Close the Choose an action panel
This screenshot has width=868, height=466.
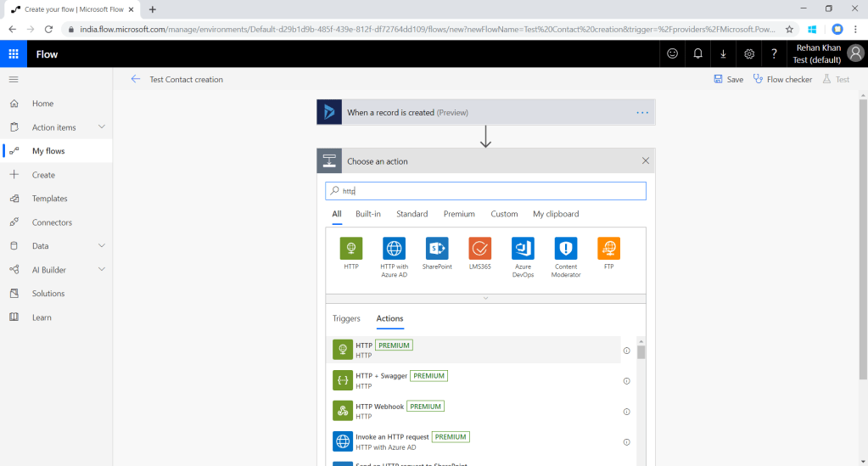646,160
